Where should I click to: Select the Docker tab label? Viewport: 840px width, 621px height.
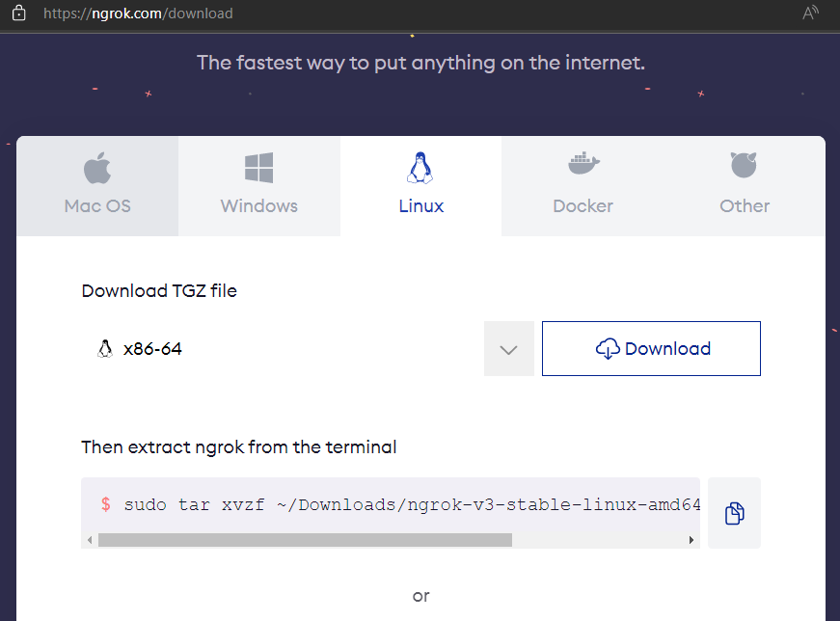583,205
